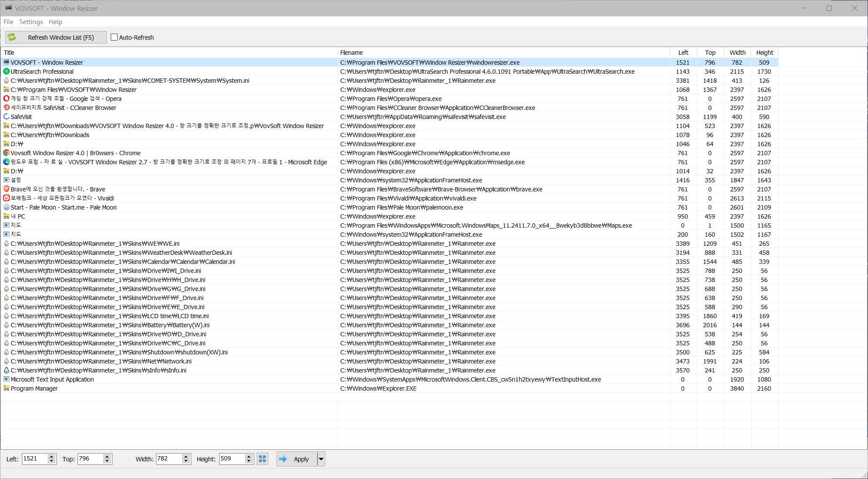Screen dimensions: 868x479
Task: Click the CCleaner Browser row icon
Action: (x=6, y=107)
